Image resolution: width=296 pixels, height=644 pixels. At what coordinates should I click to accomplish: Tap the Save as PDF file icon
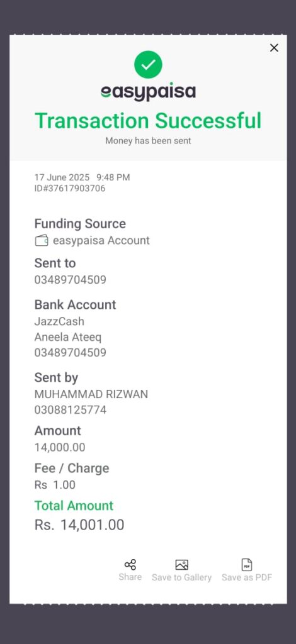247,565
